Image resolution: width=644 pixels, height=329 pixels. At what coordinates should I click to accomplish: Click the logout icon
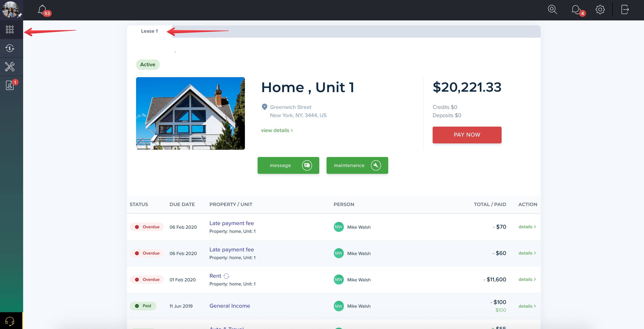click(x=625, y=10)
